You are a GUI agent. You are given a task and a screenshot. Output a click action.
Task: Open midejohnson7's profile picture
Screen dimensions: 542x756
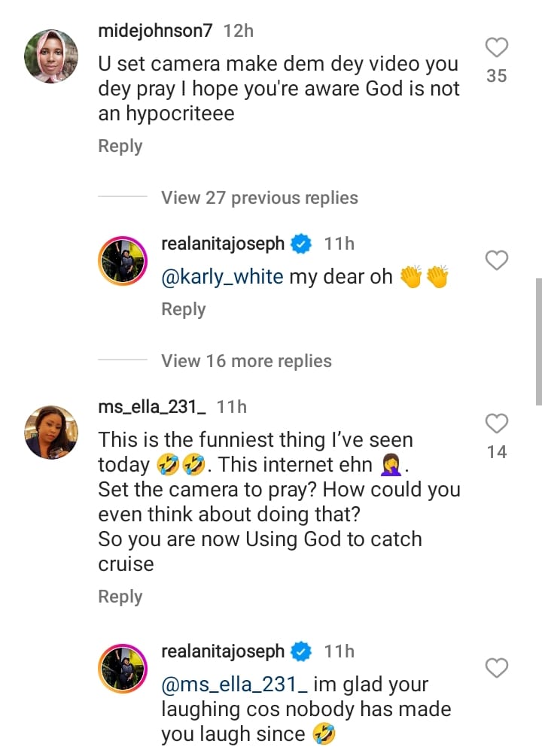coord(51,56)
